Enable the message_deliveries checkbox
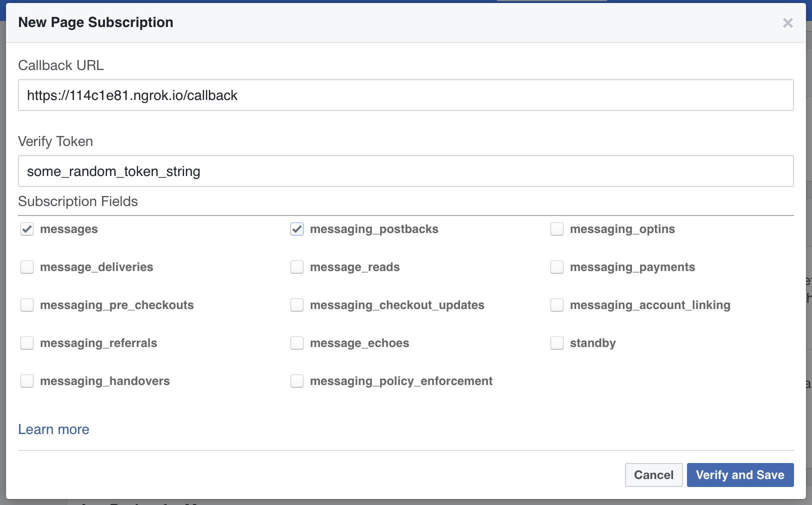Image resolution: width=812 pixels, height=505 pixels. [x=27, y=267]
